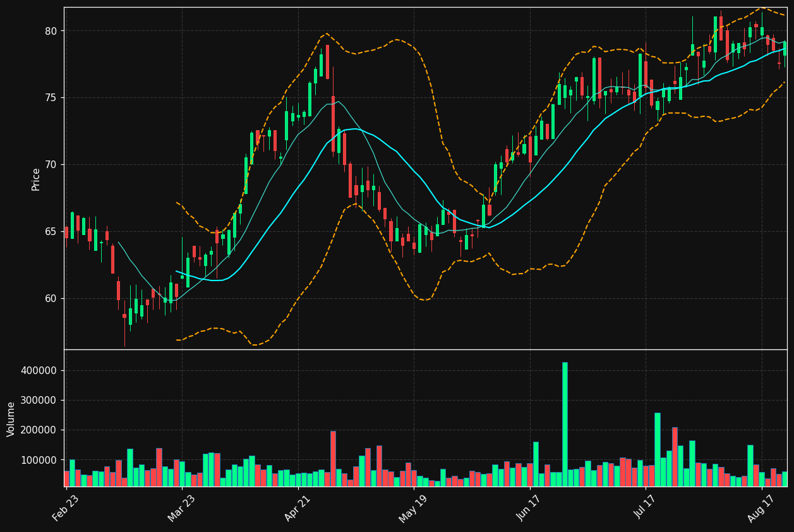Viewport: 794px width, 532px height.
Task: Click the Volume axis title
Action: 11,419
